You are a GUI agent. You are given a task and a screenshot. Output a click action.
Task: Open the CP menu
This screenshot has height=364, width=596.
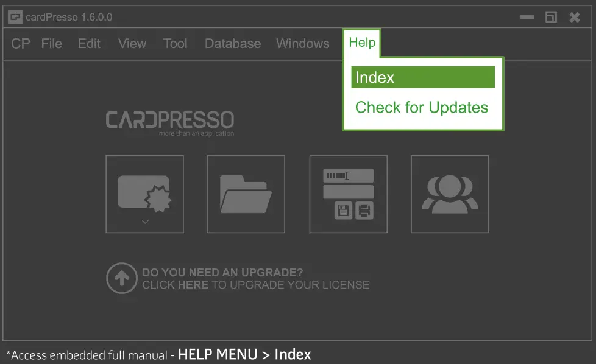[x=21, y=44]
